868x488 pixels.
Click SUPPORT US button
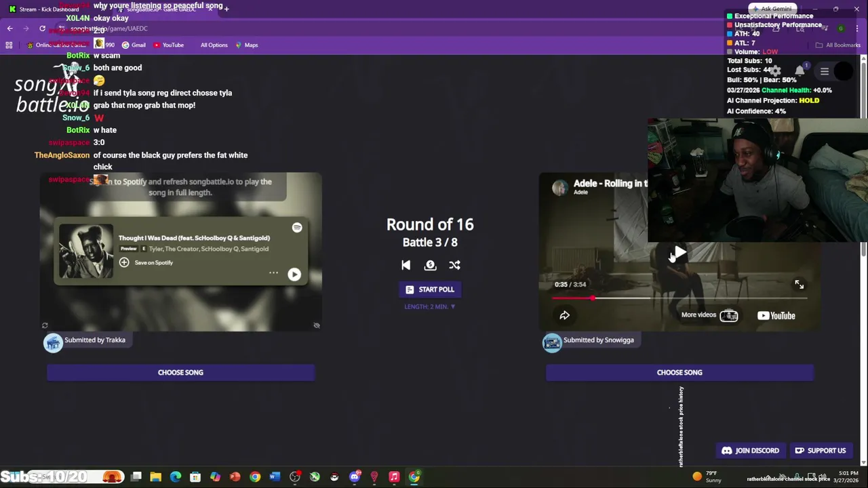(821, 451)
